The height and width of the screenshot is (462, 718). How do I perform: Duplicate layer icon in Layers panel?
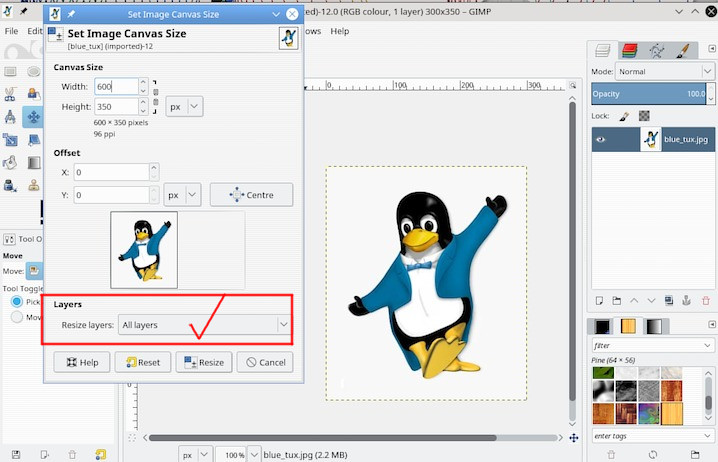669,301
